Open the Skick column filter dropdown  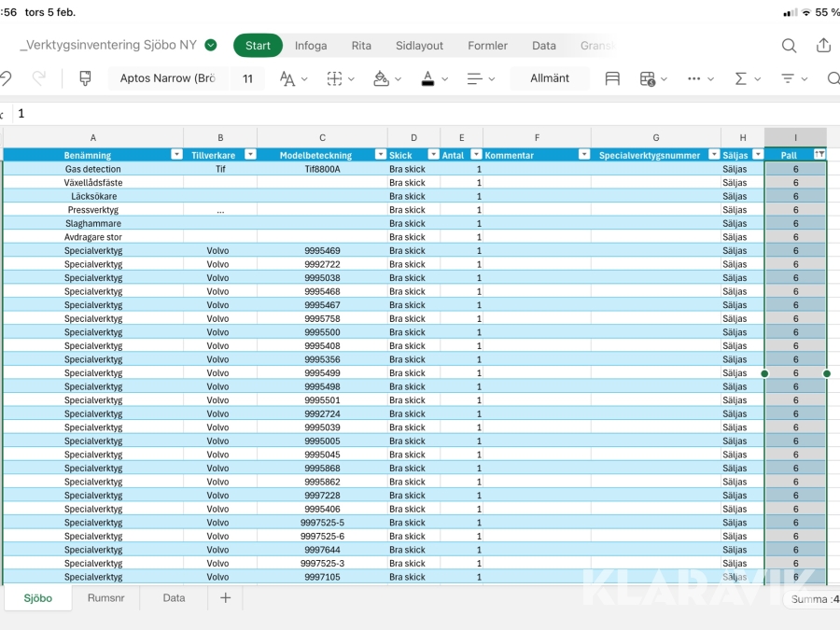pyautogui.click(x=433, y=155)
